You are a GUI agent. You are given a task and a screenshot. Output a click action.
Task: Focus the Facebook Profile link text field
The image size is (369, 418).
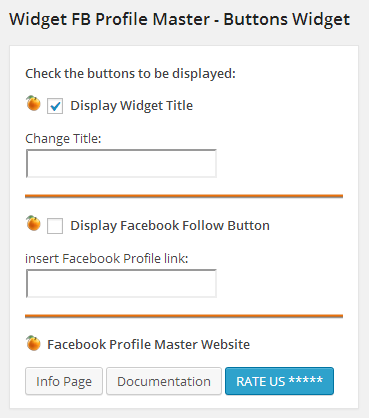coord(121,283)
